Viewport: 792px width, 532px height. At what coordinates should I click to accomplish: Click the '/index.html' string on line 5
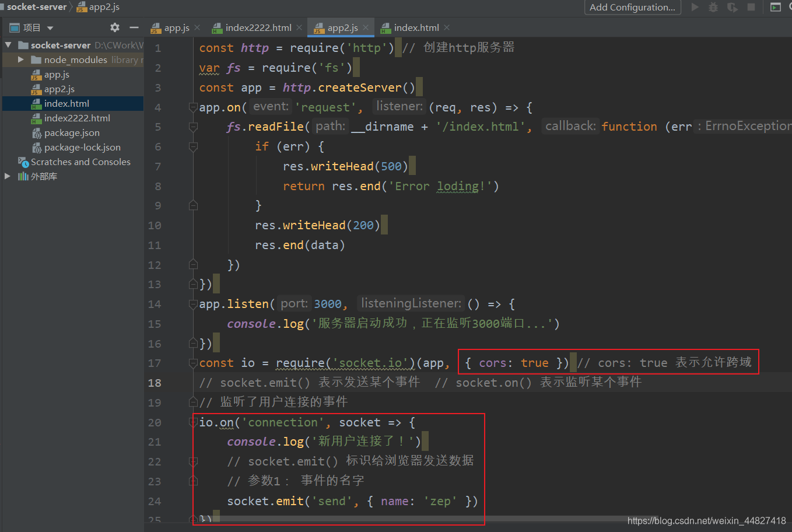[x=481, y=127]
